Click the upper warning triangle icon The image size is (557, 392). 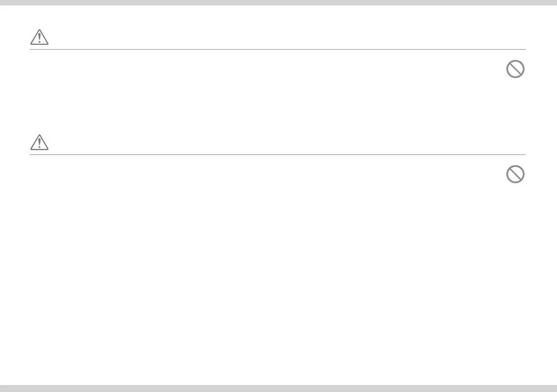(x=39, y=37)
